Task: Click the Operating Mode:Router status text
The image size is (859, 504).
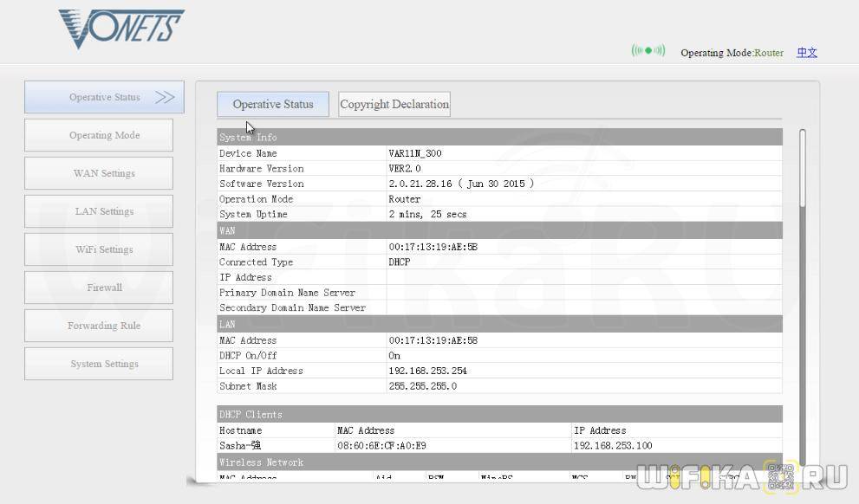Action: (x=732, y=53)
